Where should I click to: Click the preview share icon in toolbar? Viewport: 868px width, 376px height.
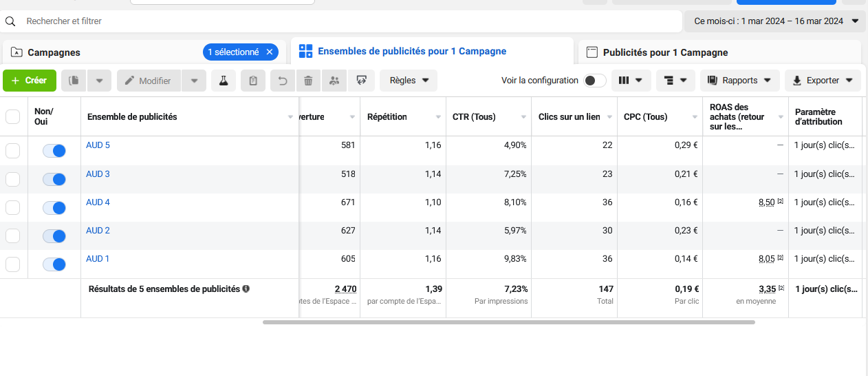[x=361, y=81]
